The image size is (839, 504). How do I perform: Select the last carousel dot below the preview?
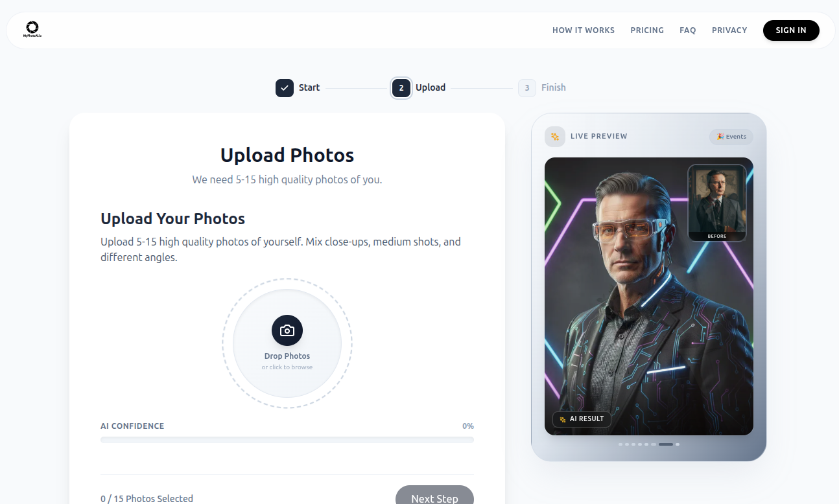point(678,444)
